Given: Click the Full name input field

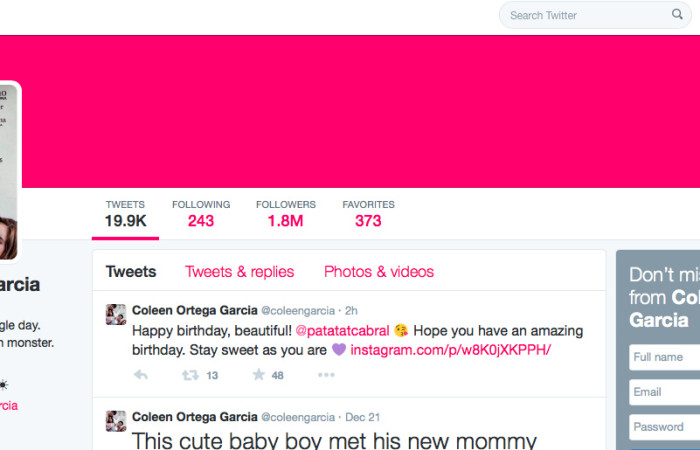Looking at the screenshot, I should tap(665, 357).
